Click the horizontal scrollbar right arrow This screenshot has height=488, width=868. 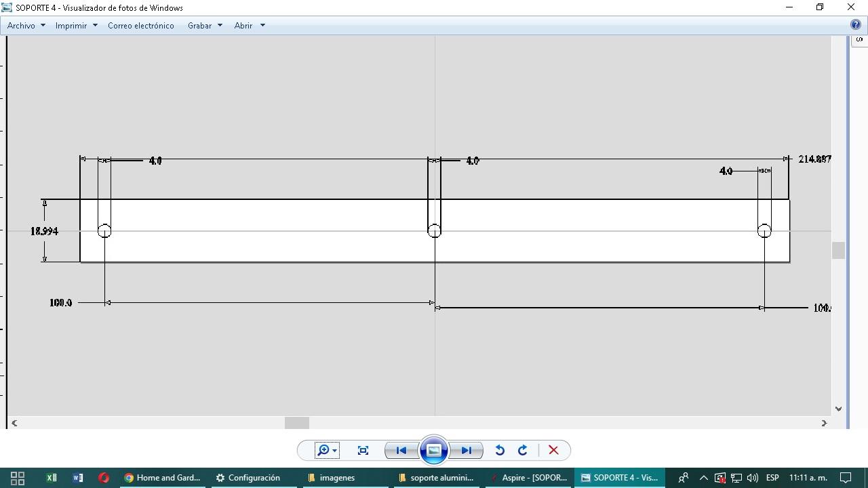tap(824, 423)
